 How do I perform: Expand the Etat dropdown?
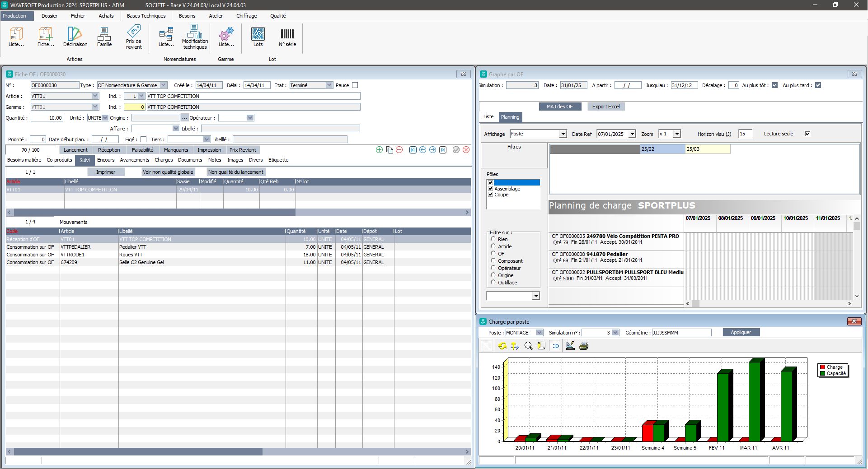(x=329, y=85)
